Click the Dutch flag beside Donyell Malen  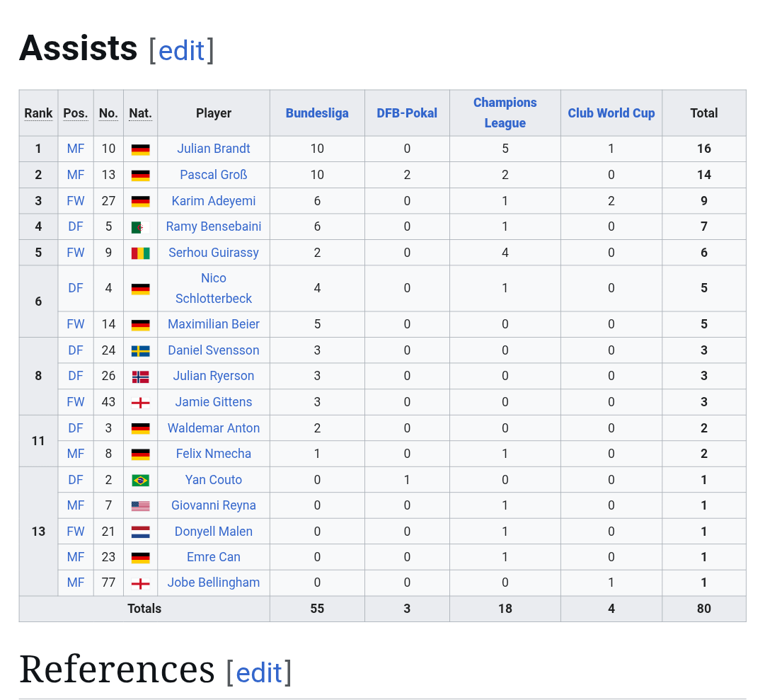(x=140, y=532)
